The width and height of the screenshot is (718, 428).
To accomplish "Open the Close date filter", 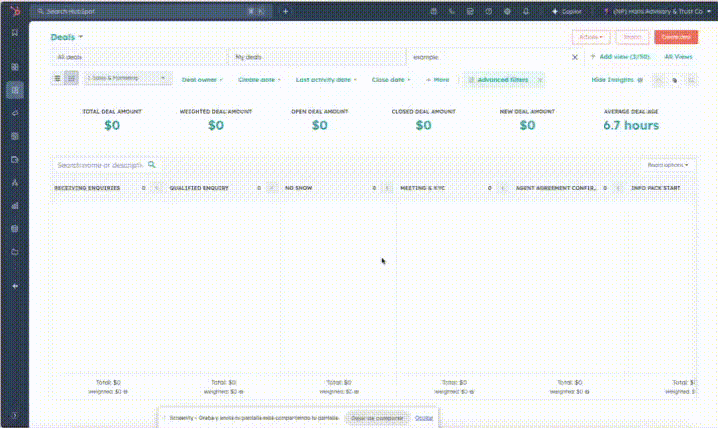I will (x=391, y=78).
